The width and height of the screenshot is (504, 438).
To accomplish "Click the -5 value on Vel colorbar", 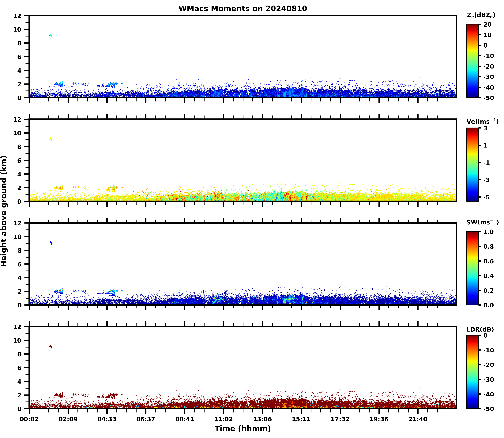I will click(486, 197).
